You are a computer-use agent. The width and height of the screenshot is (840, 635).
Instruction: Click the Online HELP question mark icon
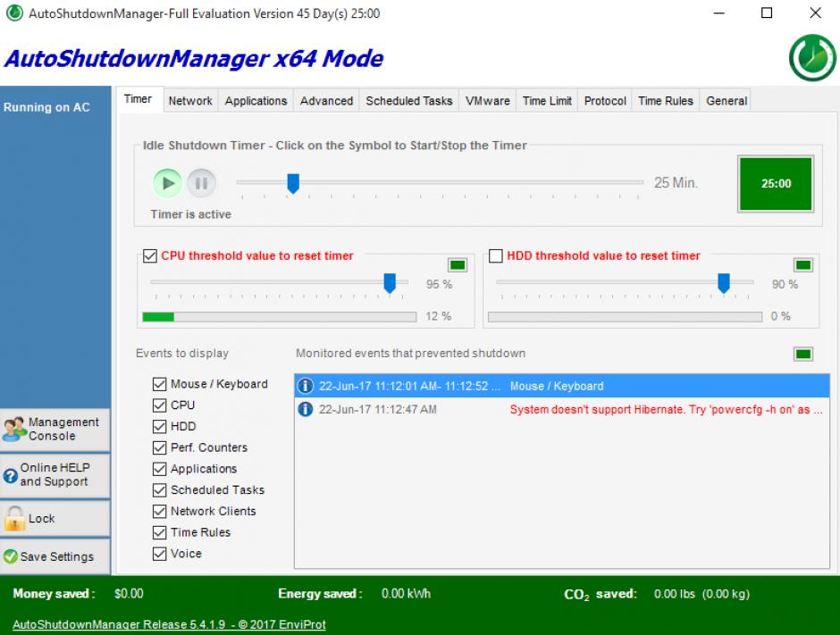(x=10, y=475)
